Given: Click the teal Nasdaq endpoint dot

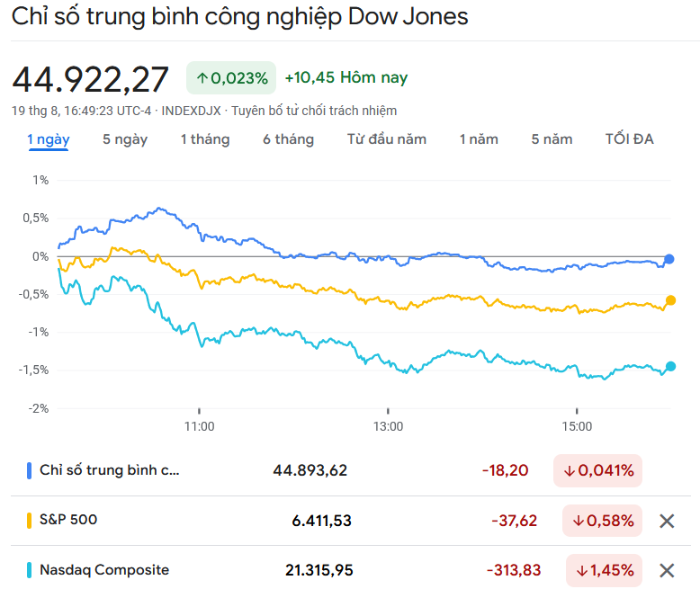Looking at the screenshot, I should click(x=670, y=366).
